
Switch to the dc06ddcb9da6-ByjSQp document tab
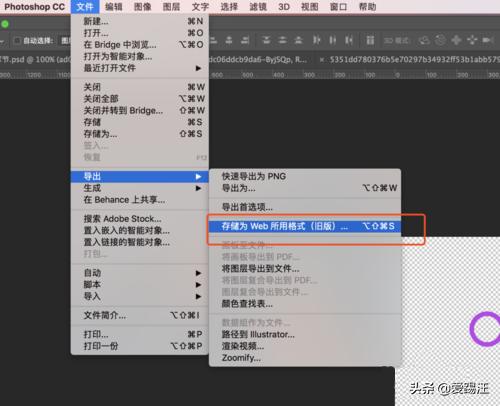coord(258,60)
